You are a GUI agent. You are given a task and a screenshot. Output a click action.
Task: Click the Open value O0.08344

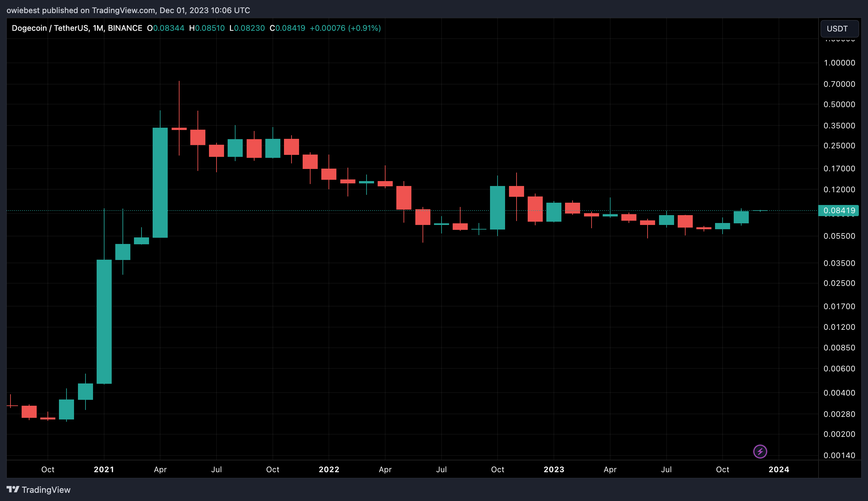coord(165,28)
